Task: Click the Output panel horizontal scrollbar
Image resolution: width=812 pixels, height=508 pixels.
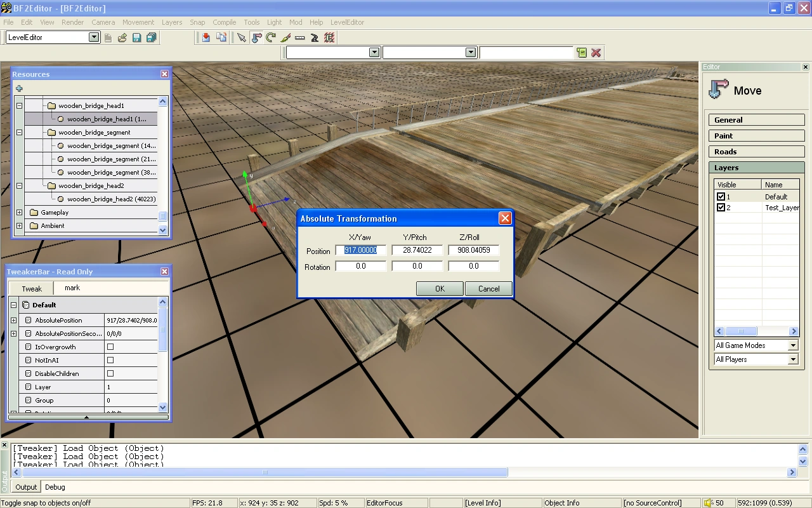Action: (x=266, y=472)
